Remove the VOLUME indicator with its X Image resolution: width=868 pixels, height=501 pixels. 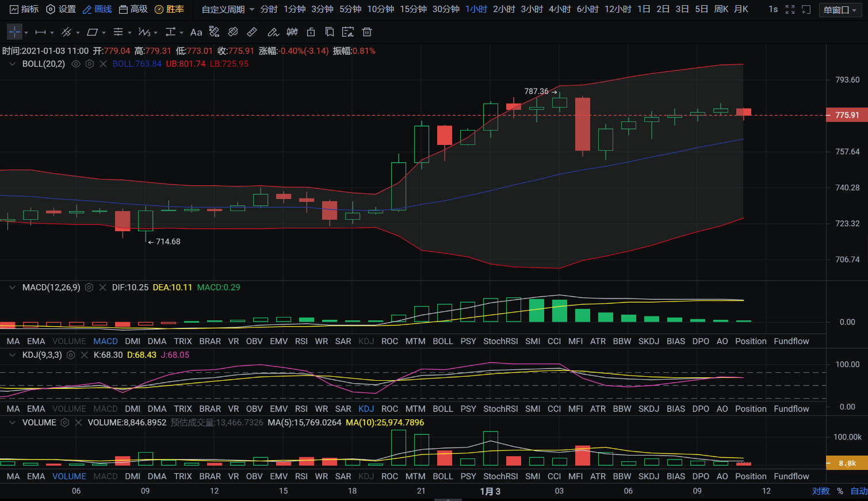(79, 423)
